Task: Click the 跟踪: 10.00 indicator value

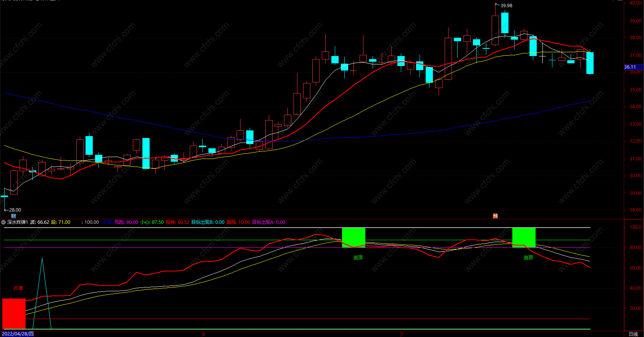Action: coord(238,222)
